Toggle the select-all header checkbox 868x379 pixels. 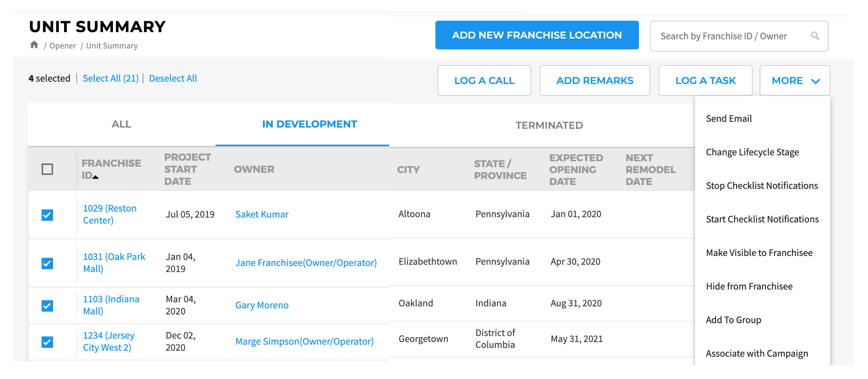point(48,169)
